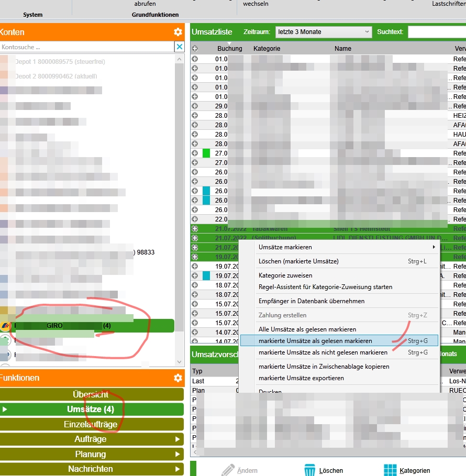The width and height of the screenshot is (466, 476).
Task: Click the trash icon labeled Löschen
Action: (x=309, y=470)
